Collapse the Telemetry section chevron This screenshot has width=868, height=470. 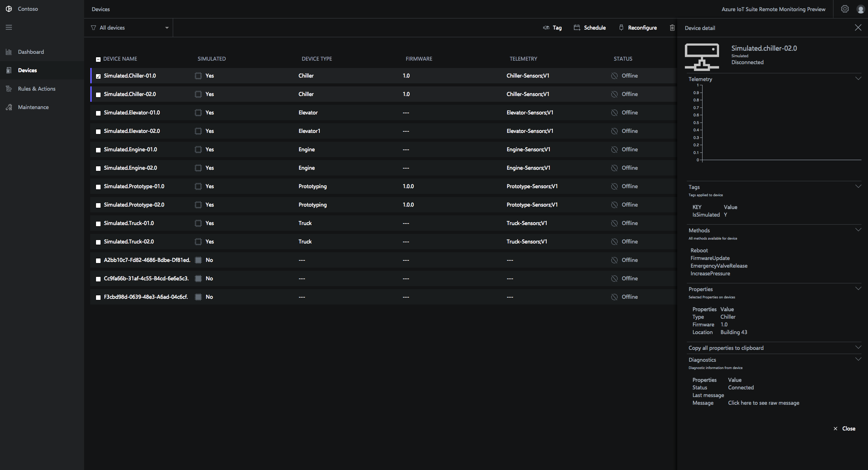[858, 78]
